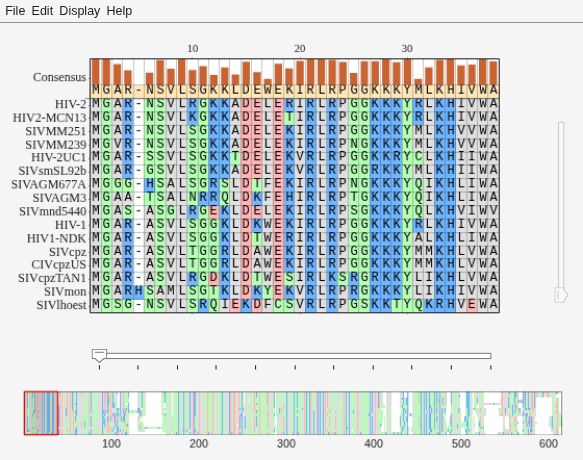
Task: Select the SIVsmSL92b sequence label
Action: (x=52, y=171)
